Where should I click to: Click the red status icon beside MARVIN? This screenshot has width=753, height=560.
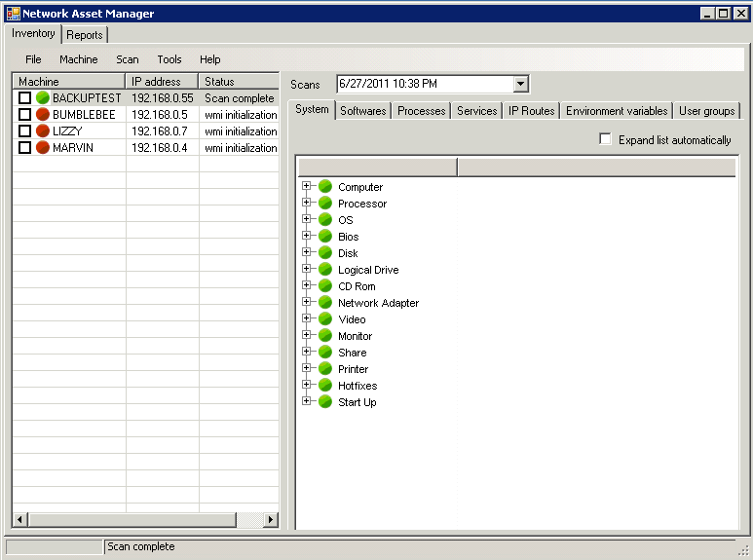click(x=43, y=148)
